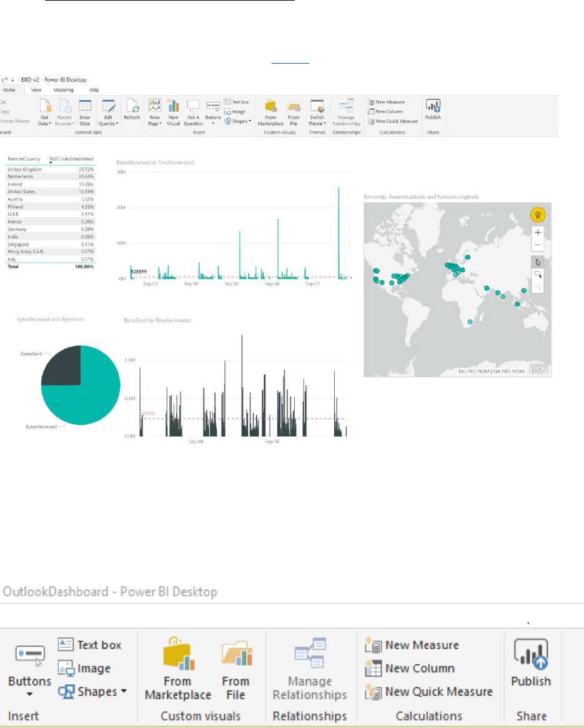584x728 pixels.
Task: Open the Help ribbon tab
Action: tap(94, 90)
